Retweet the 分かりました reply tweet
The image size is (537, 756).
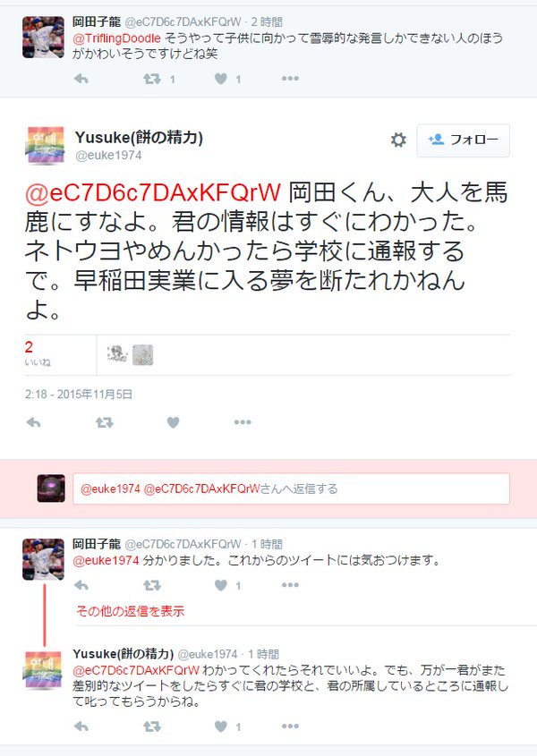[x=152, y=585]
